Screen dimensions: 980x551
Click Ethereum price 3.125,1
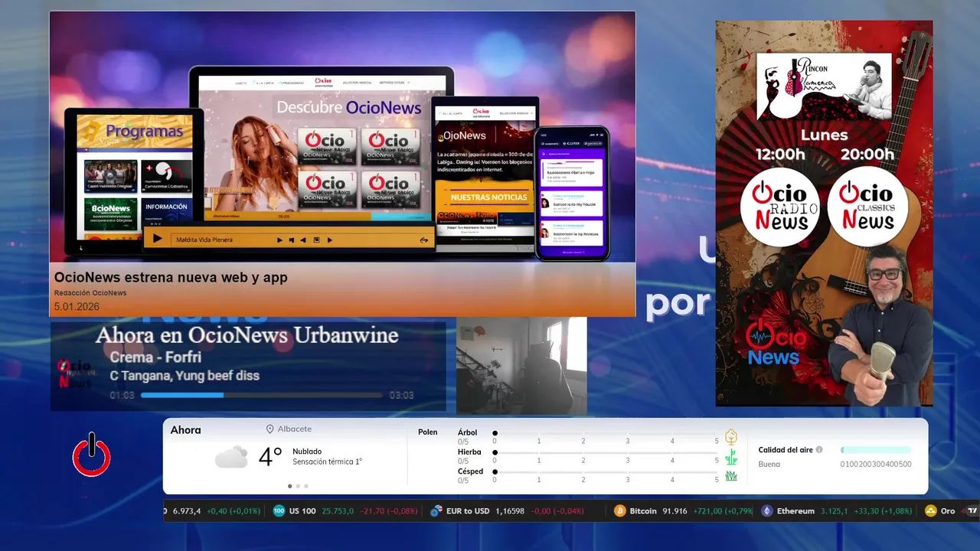[835, 511]
